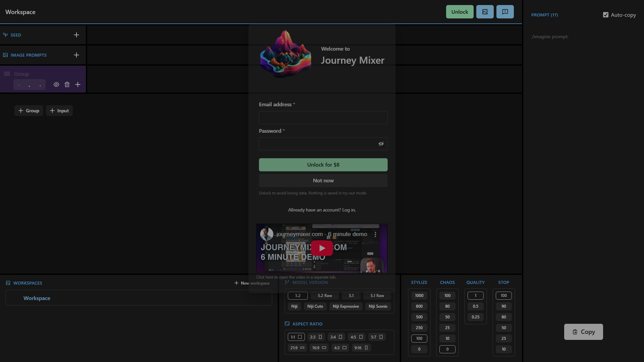Set Stylize to 500
The image size is (644, 362).
pos(419,317)
